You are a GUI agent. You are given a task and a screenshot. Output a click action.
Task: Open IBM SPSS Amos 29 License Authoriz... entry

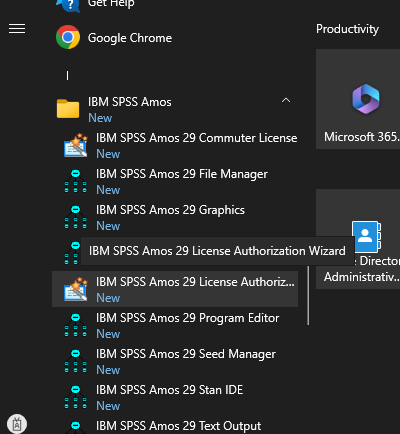[175, 289]
